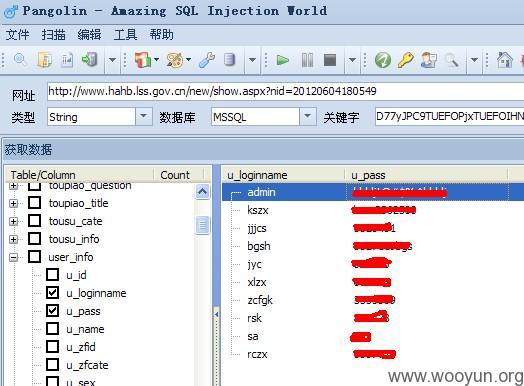Click the u_pass column header
This screenshot has height=386, width=524.
click(426, 175)
